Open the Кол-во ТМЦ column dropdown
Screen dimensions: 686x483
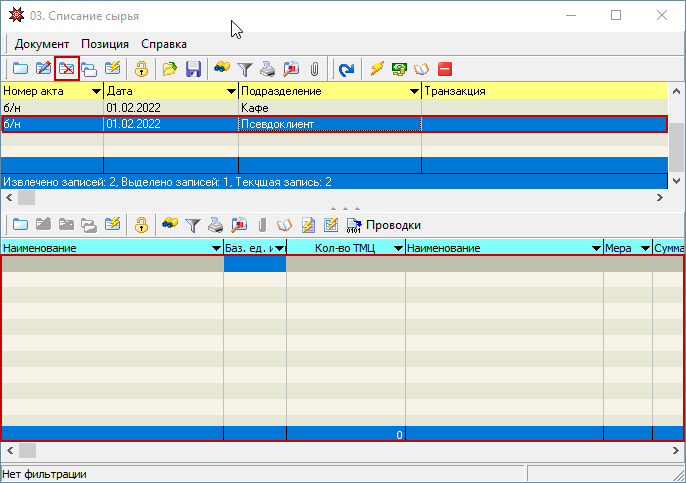398,248
